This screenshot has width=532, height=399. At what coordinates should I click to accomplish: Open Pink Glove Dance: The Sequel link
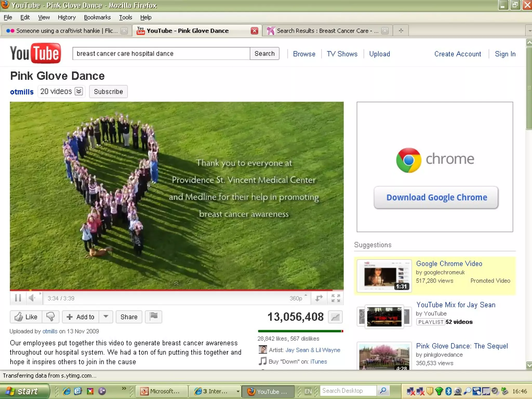(462, 346)
